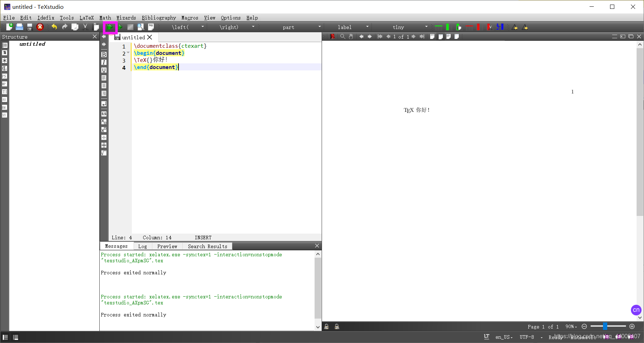This screenshot has width=644, height=343.
Task: Insert square root from the side toolbar
Action: 104,153
